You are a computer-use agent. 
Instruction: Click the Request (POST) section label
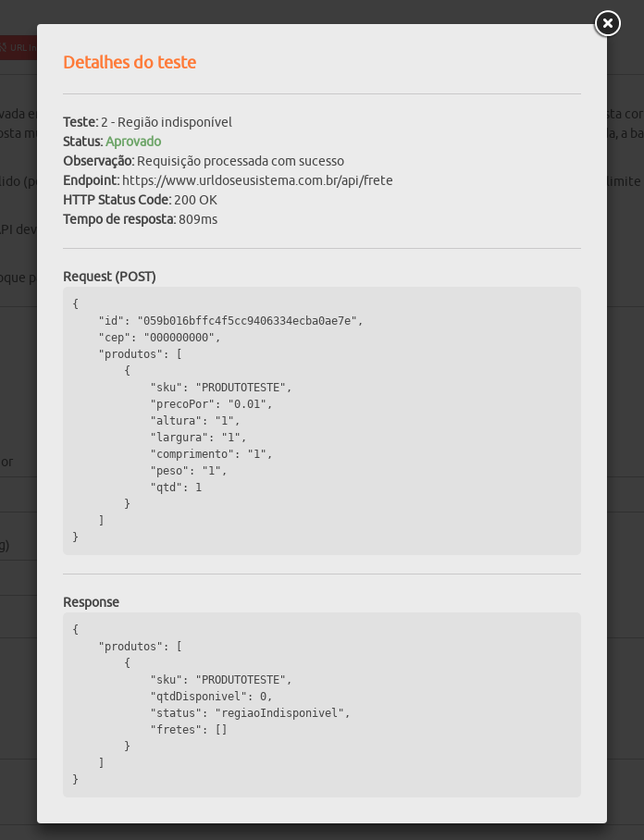click(109, 277)
